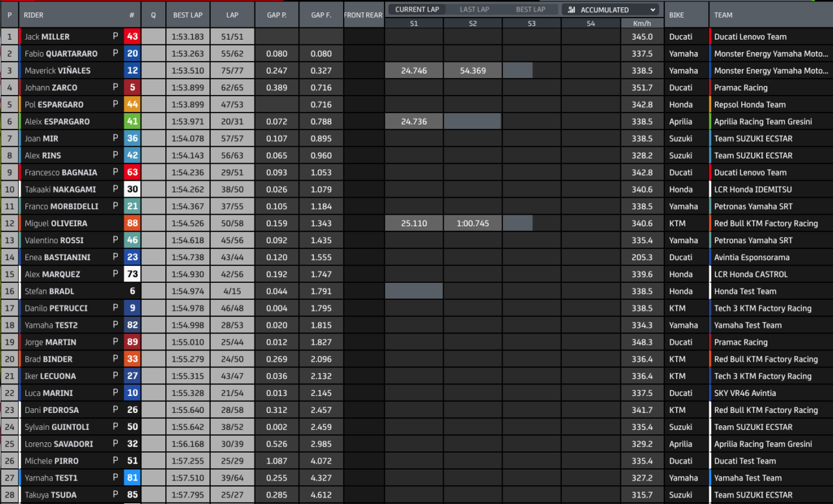Screen dimensions: 833x504
Task: Click Oliveira S2 time 1:00.745
Action: point(472,223)
